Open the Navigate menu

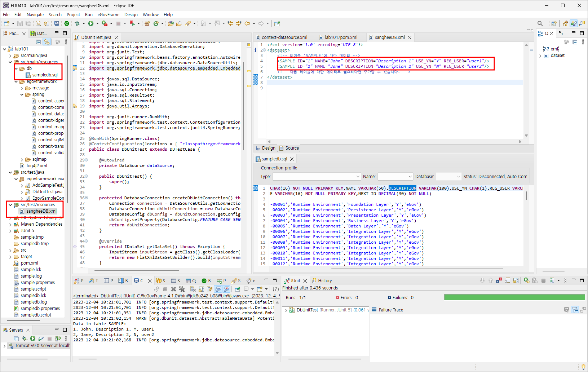coord(35,15)
